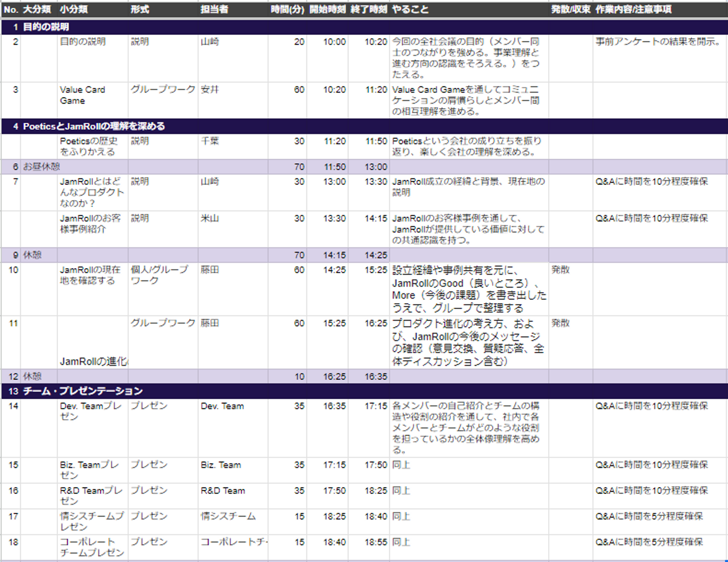Select the section header チーム・プレゼンテーション

click(x=364, y=391)
